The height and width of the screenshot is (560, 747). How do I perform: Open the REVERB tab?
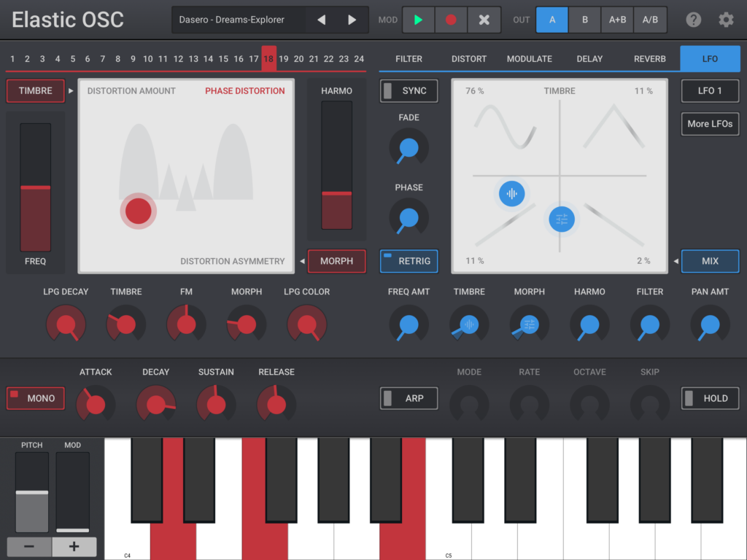tap(650, 58)
